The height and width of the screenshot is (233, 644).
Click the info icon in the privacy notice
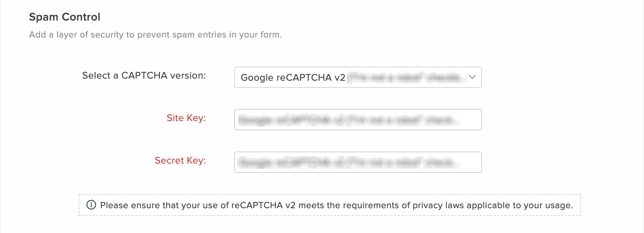[x=91, y=205]
